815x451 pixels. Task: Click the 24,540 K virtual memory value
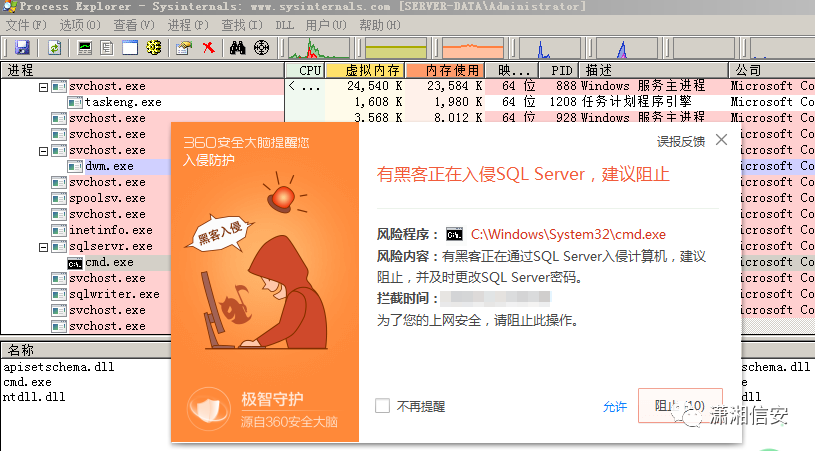[375, 86]
